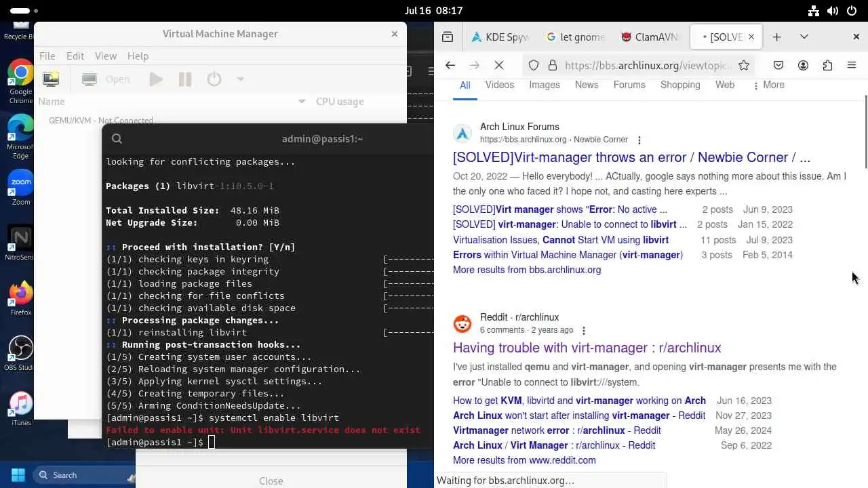The width and height of the screenshot is (868, 488).
Task: Select the News search filter
Action: (587, 85)
